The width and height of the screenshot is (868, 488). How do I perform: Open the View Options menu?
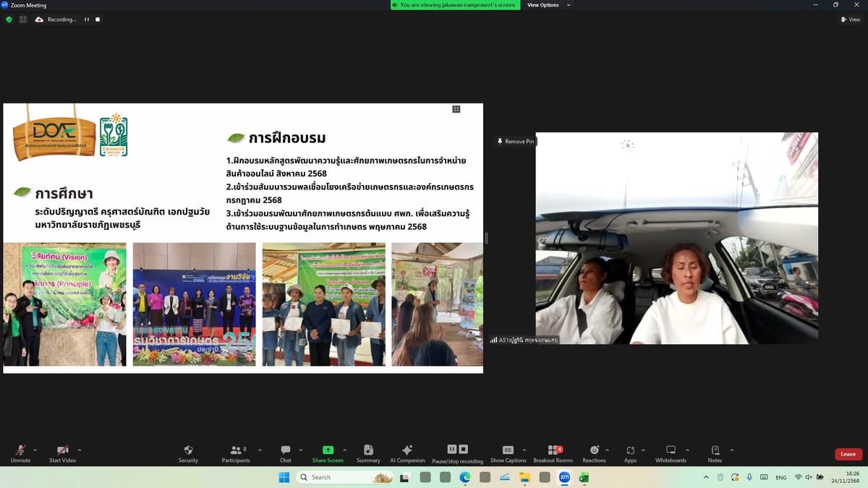click(548, 5)
